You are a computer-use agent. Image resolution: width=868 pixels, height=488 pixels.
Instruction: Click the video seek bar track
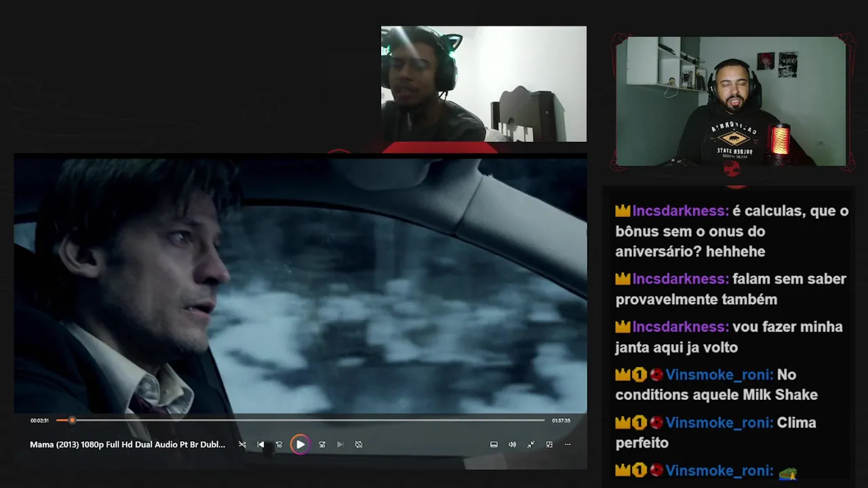pyautogui.click(x=300, y=420)
